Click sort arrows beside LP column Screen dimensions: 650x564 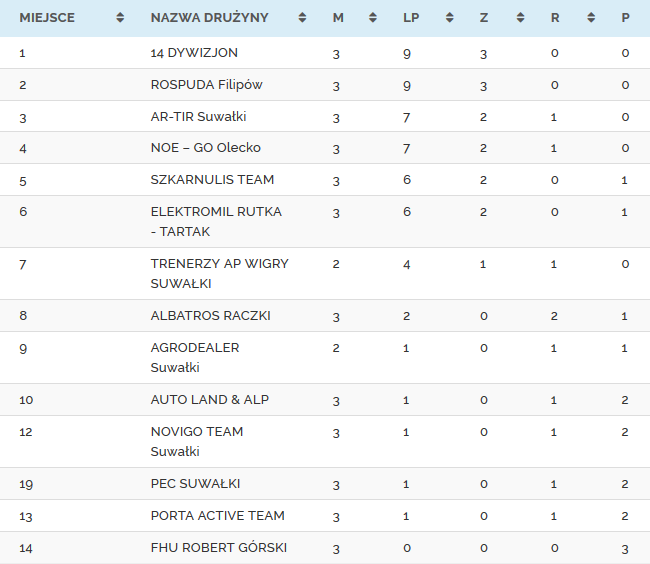pos(449,18)
